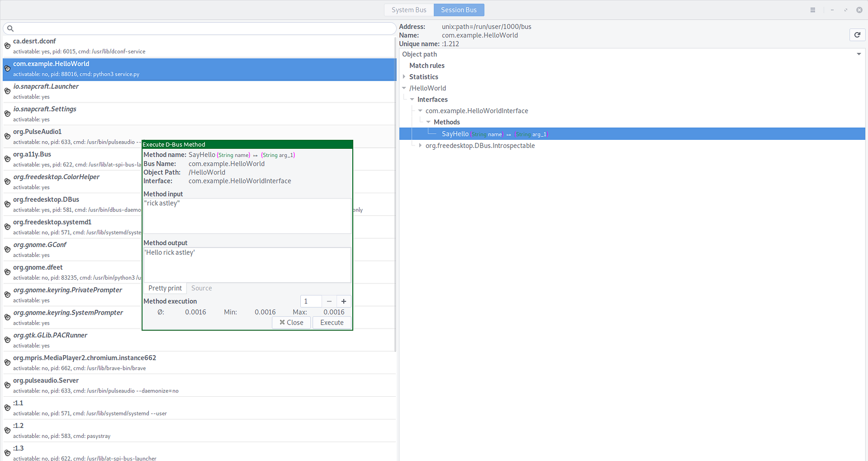The height and width of the screenshot is (461, 868).
Task: Select the SayHello method row in tree
Action: coord(632,134)
